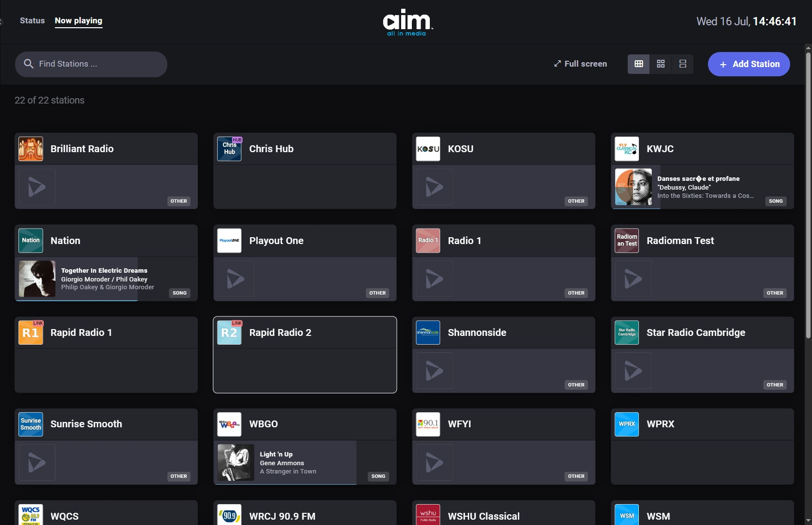
Task: Click the Giorgio Moroder / Phil Oakey artist text
Action: [104, 279]
